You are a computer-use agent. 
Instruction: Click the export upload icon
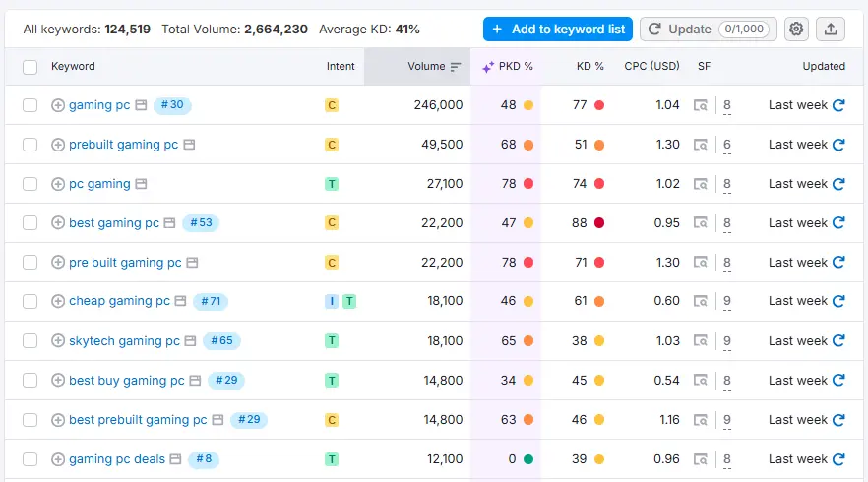click(x=831, y=30)
